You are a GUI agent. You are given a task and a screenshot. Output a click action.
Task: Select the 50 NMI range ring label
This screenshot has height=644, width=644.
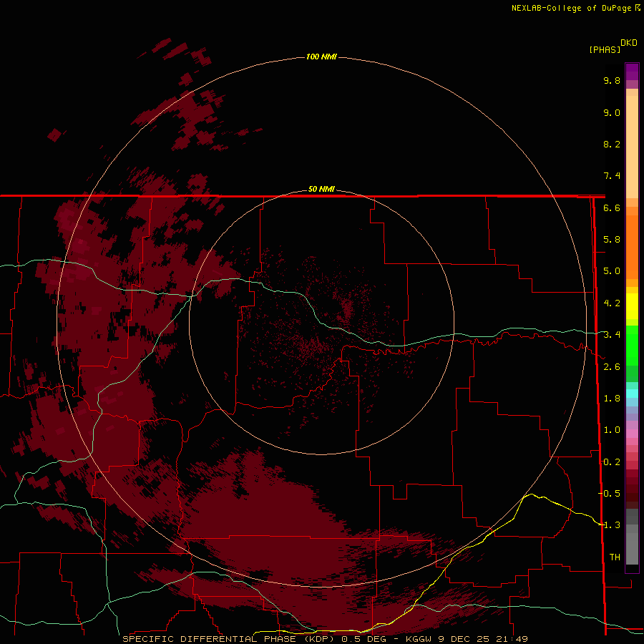(x=321, y=189)
